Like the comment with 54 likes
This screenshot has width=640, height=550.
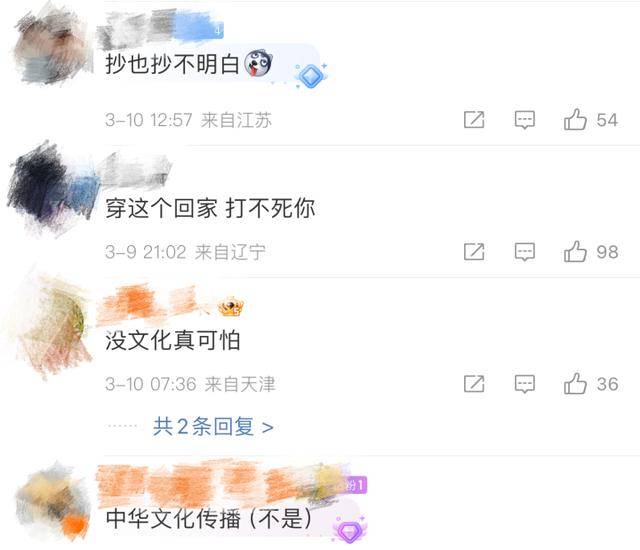(575, 120)
